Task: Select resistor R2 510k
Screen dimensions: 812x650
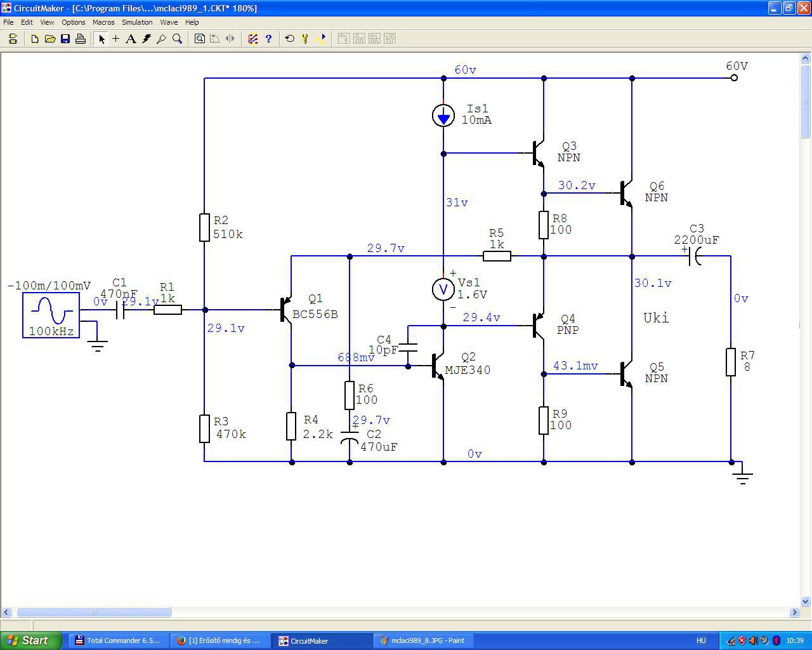Action: click(x=204, y=227)
